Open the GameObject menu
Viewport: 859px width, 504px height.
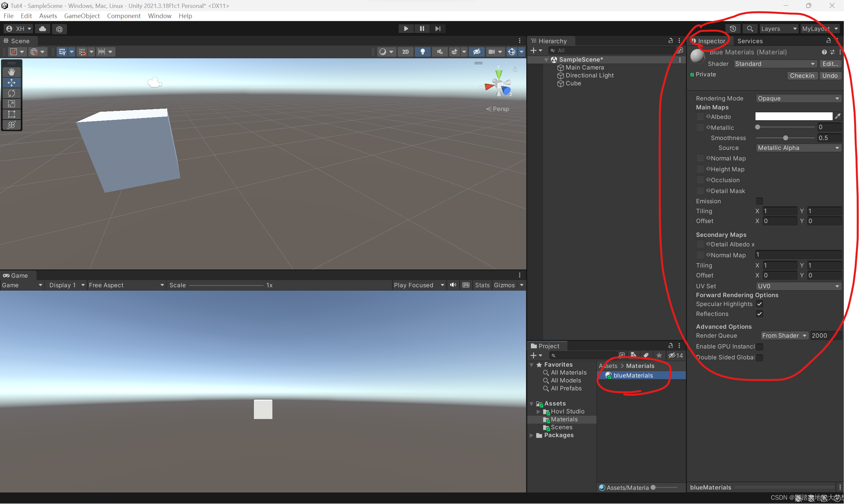pyautogui.click(x=82, y=16)
